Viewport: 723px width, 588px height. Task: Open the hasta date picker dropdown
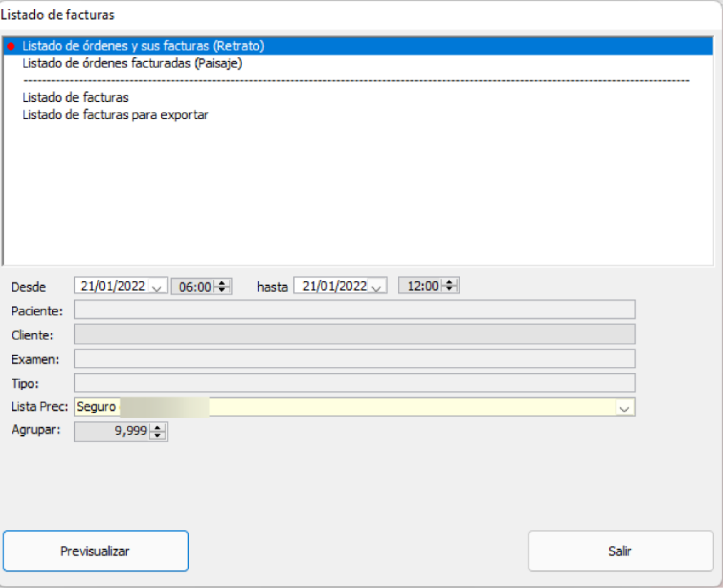tap(377, 287)
